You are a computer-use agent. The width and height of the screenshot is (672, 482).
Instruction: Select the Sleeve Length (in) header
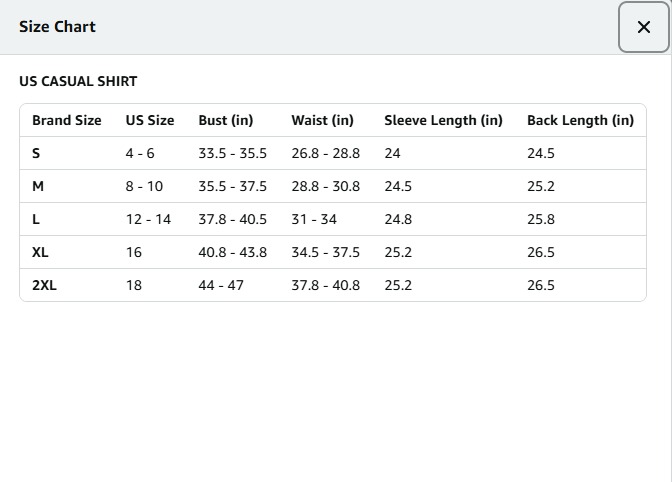point(443,120)
